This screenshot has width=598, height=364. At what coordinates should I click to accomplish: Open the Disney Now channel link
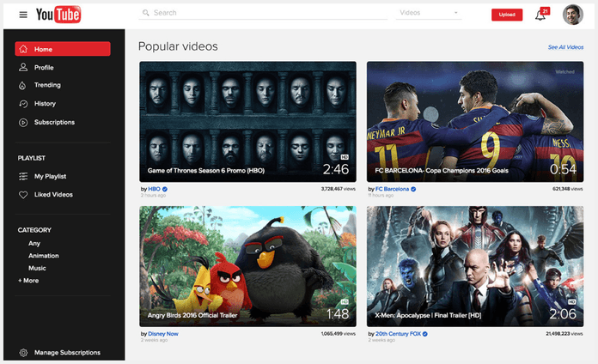point(163,334)
